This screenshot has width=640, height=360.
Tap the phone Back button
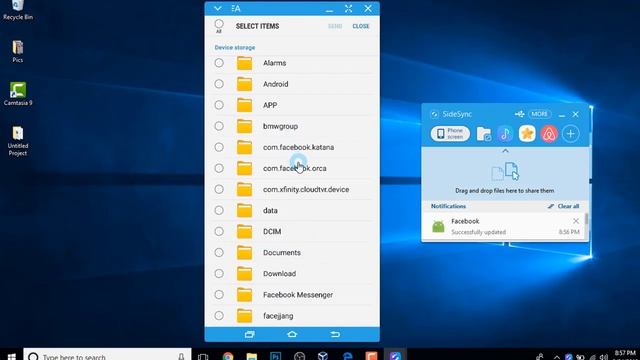tap(335, 334)
